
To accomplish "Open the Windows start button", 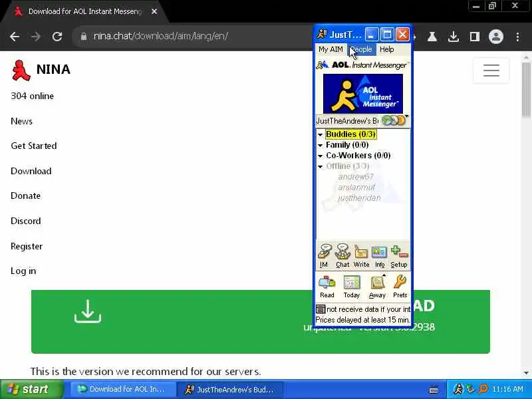I will click(x=31, y=389).
